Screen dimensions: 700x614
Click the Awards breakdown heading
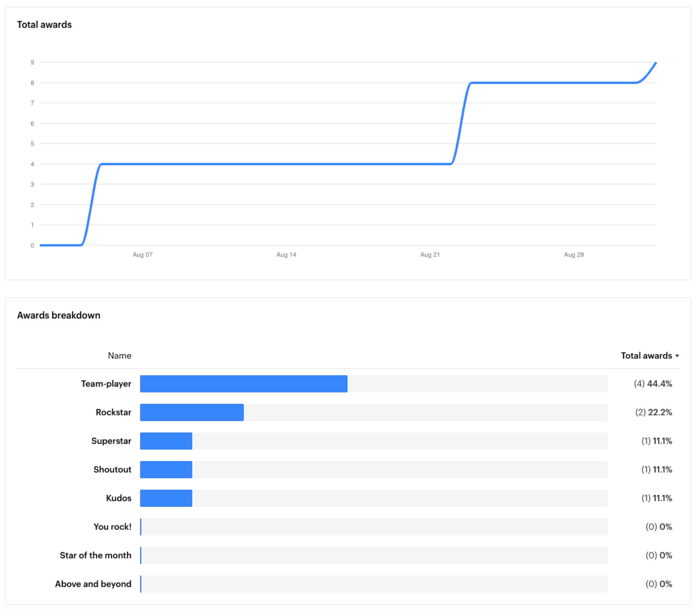tap(58, 315)
